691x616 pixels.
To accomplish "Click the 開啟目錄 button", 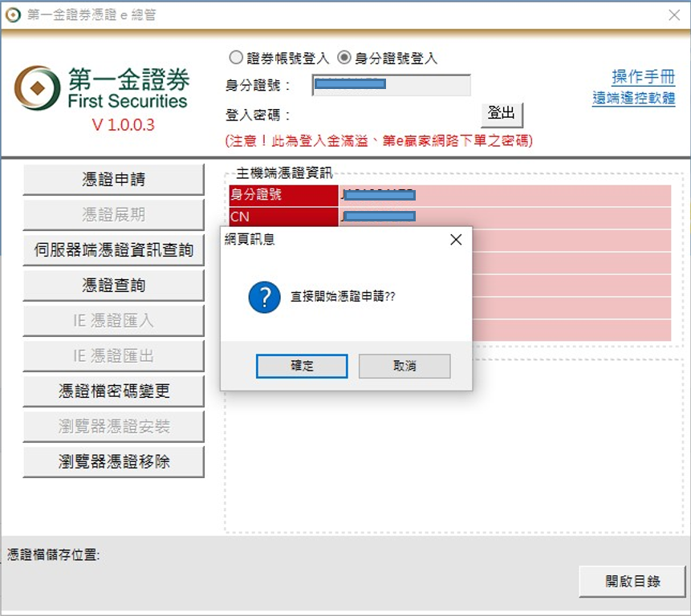I will tap(632, 582).
